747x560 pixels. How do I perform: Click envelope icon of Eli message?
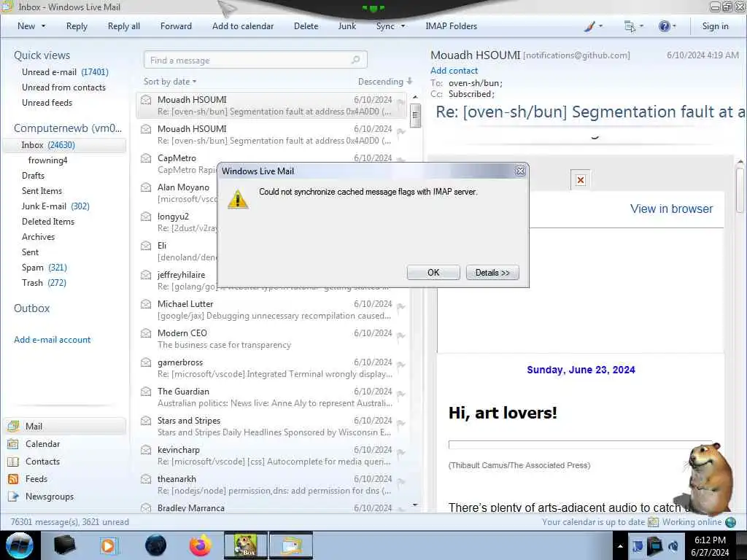tap(146, 246)
